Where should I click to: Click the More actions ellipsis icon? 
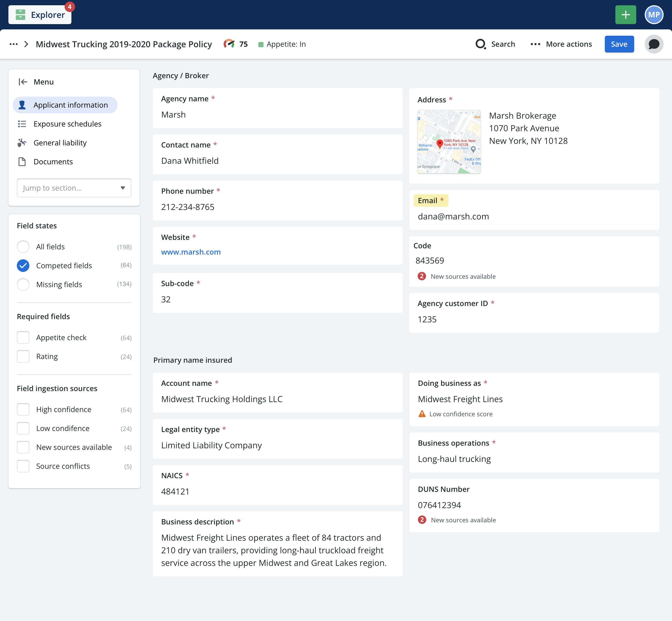click(535, 44)
